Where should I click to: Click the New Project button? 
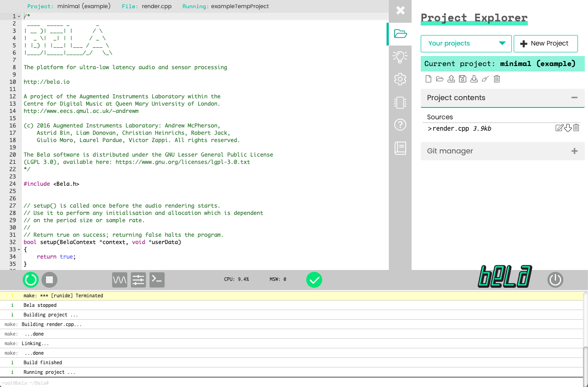[545, 44]
